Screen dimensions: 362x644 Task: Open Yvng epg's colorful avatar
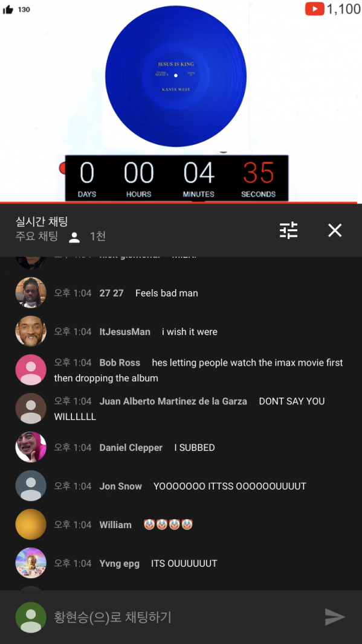[x=31, y=563]
